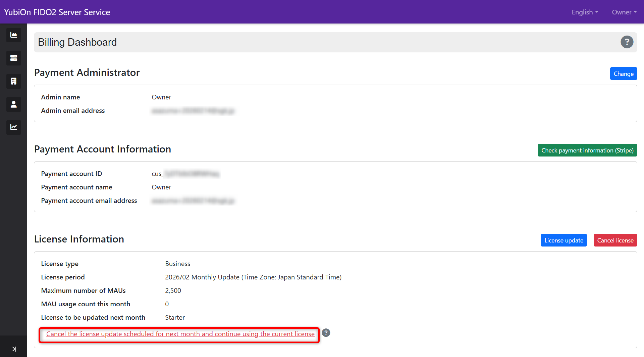644x357 pixels.
Task: Follow the cancel next month's license update link
Action: tap(180, 334)
